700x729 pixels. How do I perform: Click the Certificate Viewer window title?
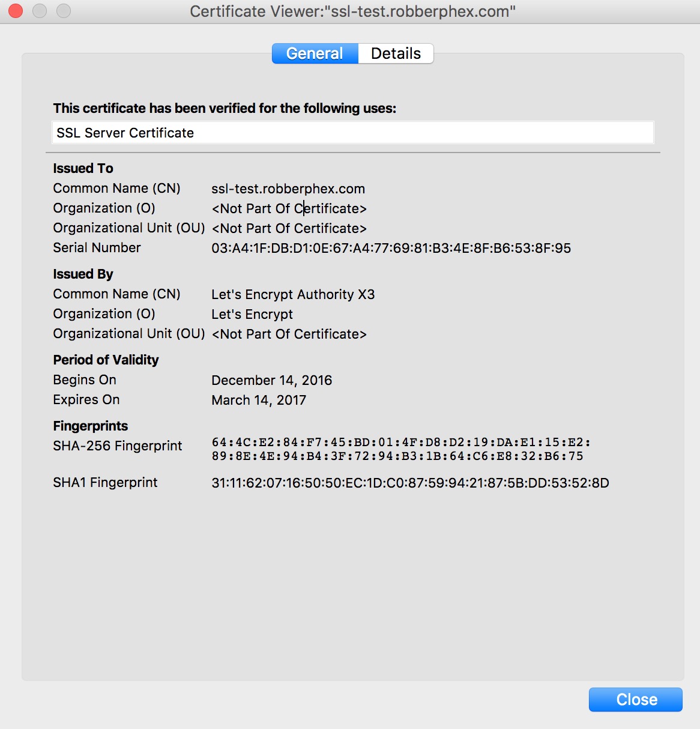(x=352, y=11)
